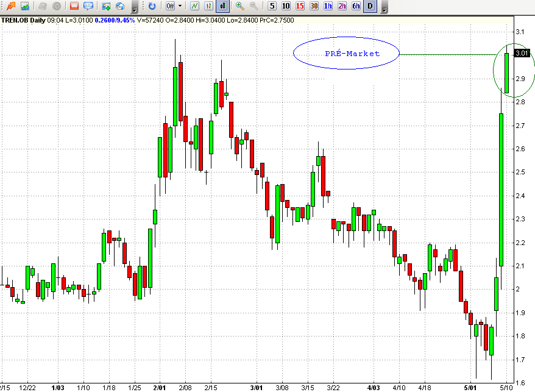
Task: Click the greyed stacked pages icon
Action: coord(43,6)
